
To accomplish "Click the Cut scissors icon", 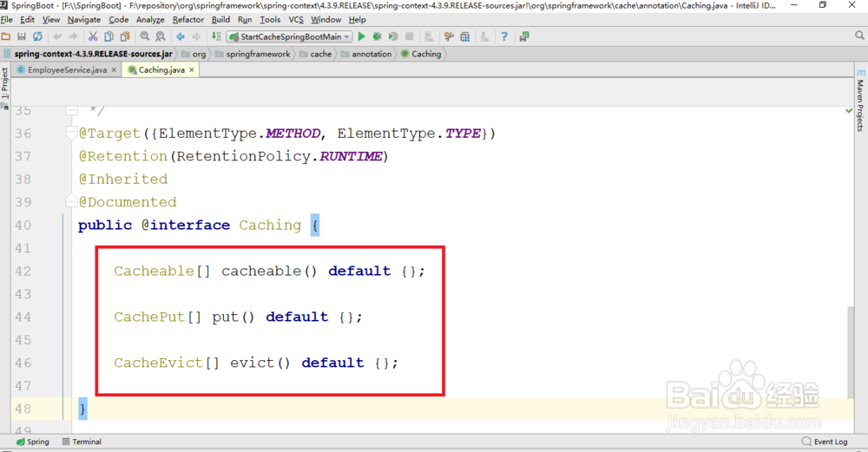I will pyautogui.click(x=93, y=36).
